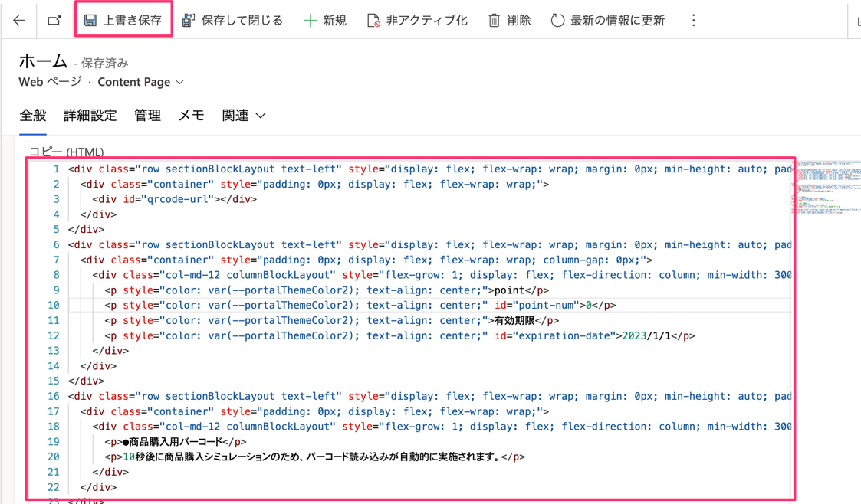Click the line starting with 10秒後に商品購入
The image size is (861, 504).
(314, 457)
